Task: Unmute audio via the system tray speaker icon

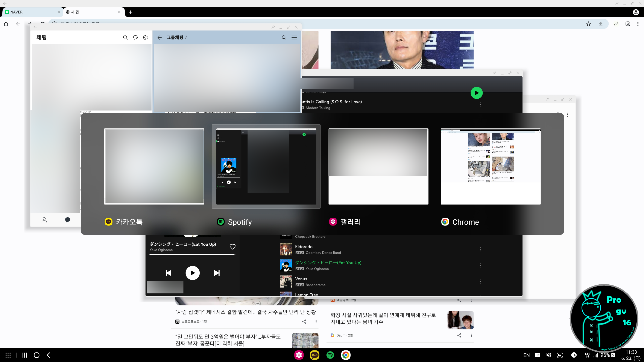Action: click(548, 355)
